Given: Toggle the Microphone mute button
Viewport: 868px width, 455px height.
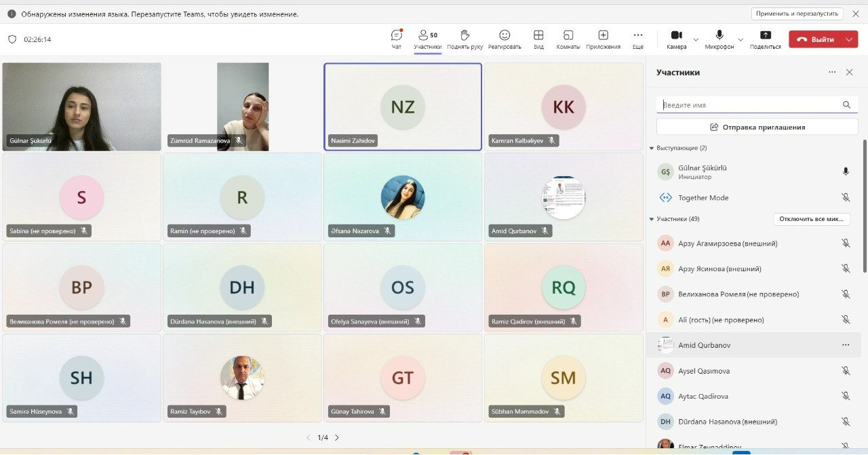Looking at the screenshot, I should coord(719,36).
